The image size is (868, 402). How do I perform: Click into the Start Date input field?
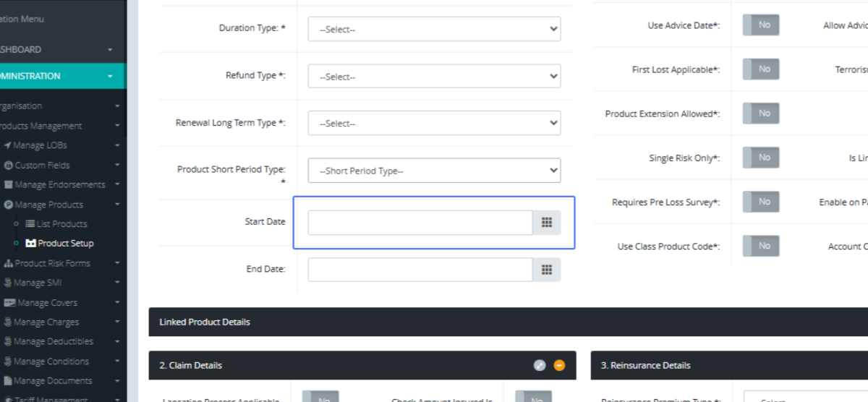coord(420,223)
